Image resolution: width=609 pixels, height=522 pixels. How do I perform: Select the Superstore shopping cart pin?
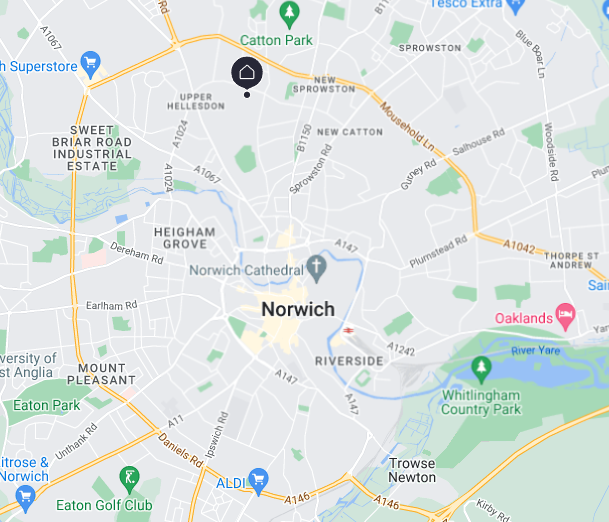(x=91, y=64)
